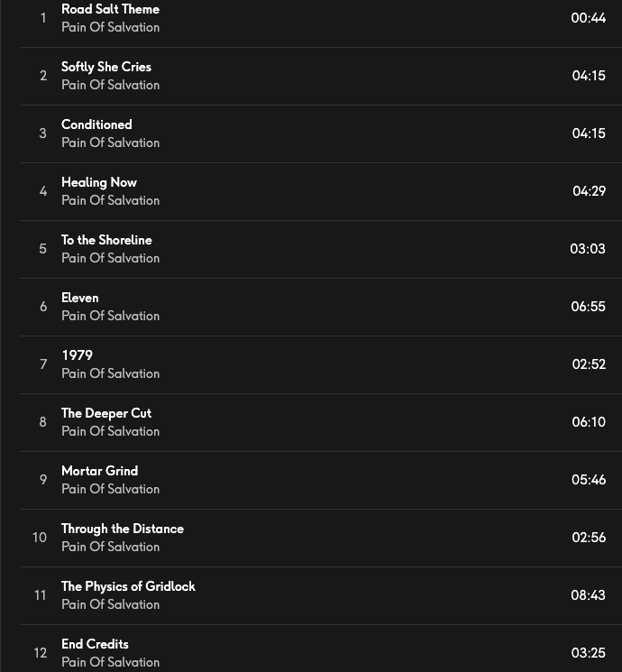Viewport: 622px width, 672px height.
Task: Click Pain Of Salvation artist below Mortar Grind
Action: point(110,489)
